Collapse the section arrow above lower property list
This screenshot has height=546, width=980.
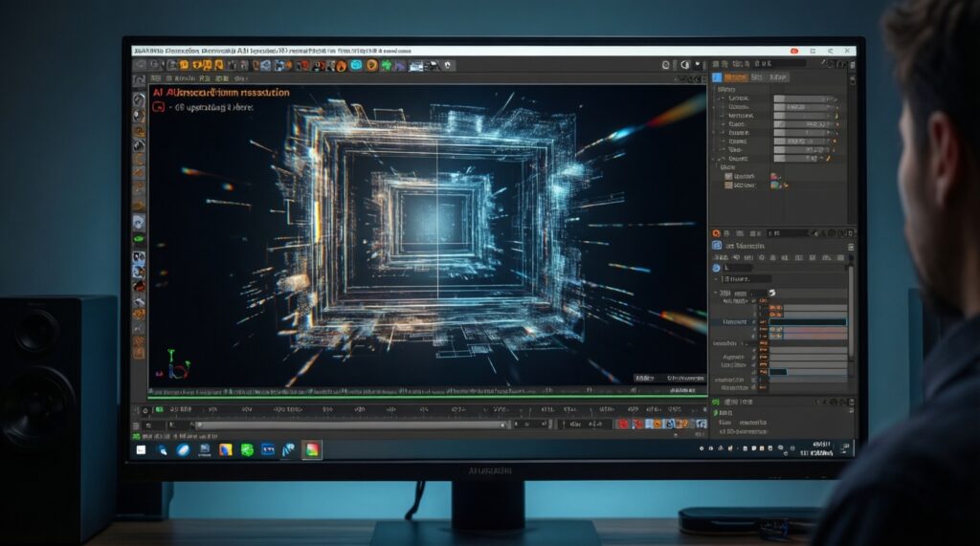tap(715, 293)
